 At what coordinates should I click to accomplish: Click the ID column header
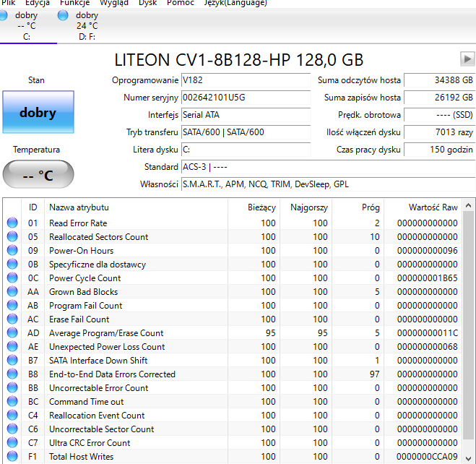(x=33, y=207)
